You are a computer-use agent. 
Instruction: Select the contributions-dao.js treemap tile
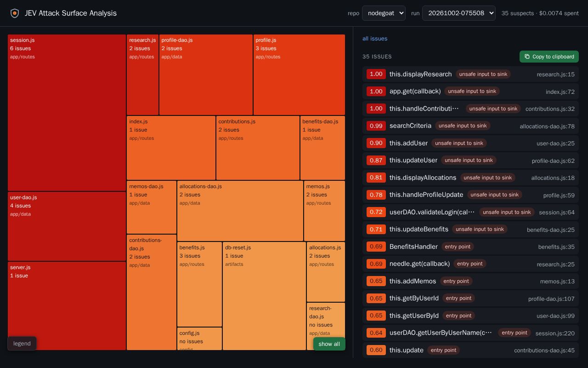point(152,292)
